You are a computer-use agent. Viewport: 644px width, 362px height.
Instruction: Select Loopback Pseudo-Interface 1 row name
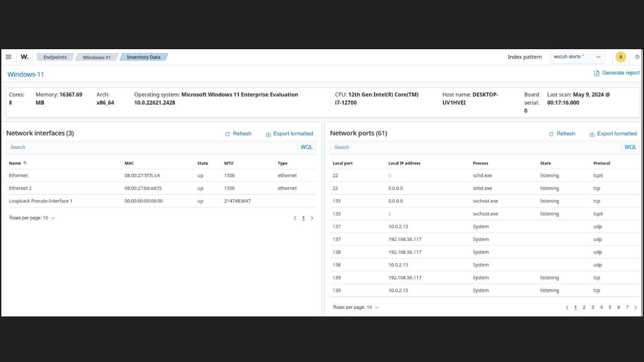(x=41, y=201)
